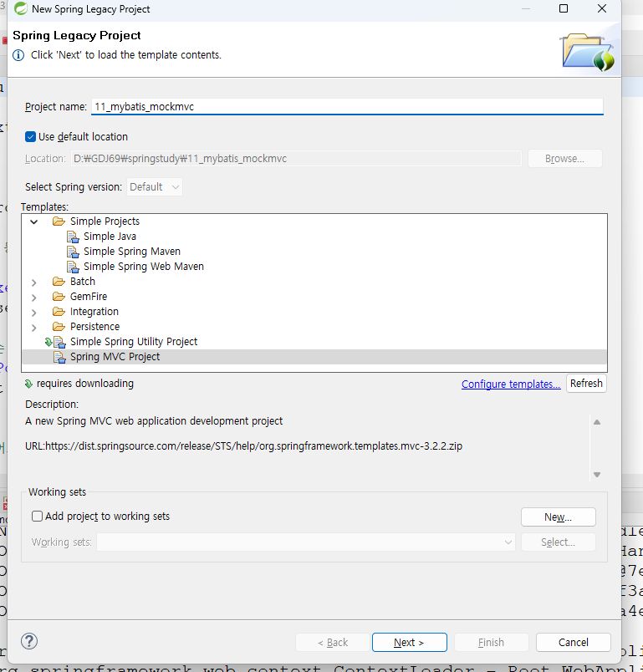Click the description scroll up arrow

pyautogui.click(x=597, y=422)
